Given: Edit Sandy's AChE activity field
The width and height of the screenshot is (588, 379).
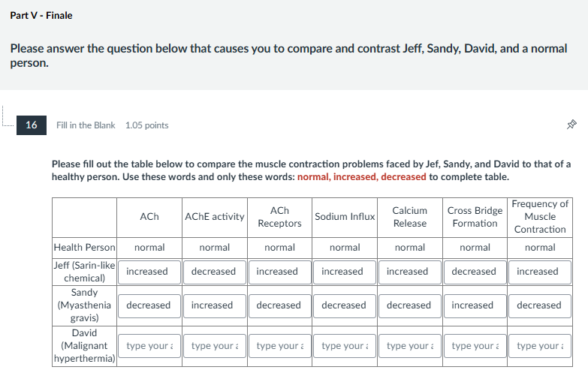Looking at the screenshot, I should (x=214, y=305).
